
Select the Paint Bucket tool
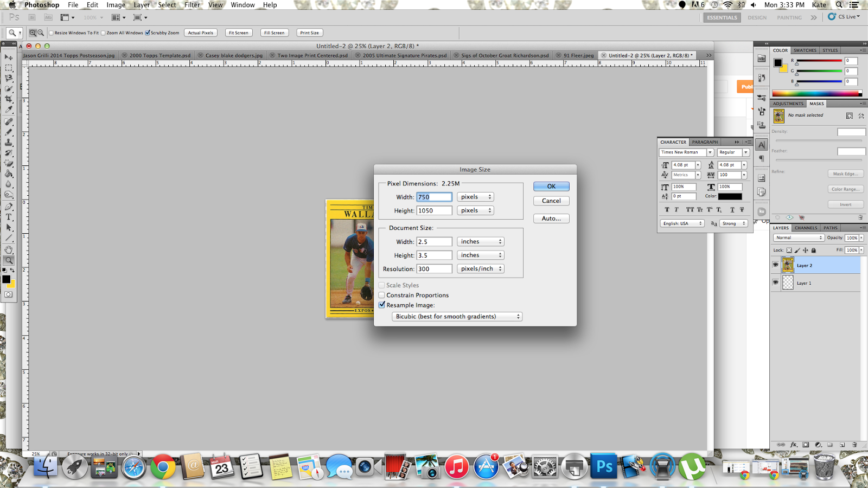point(9,174)
